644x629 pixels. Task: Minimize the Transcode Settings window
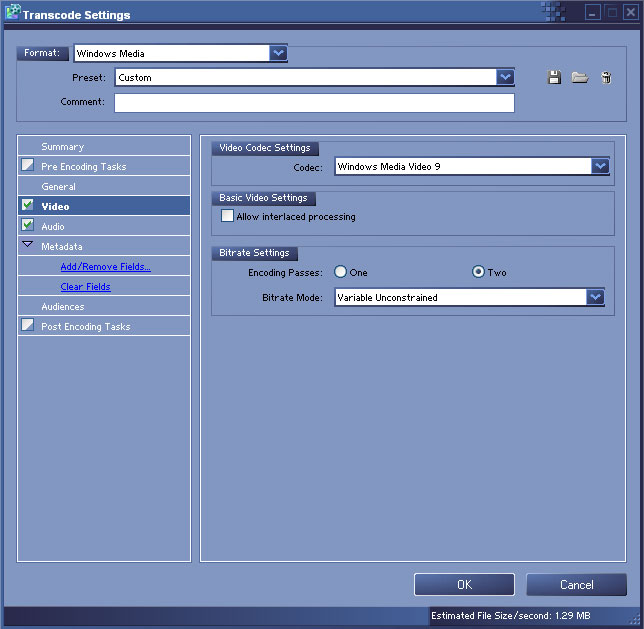coord(592,12)
